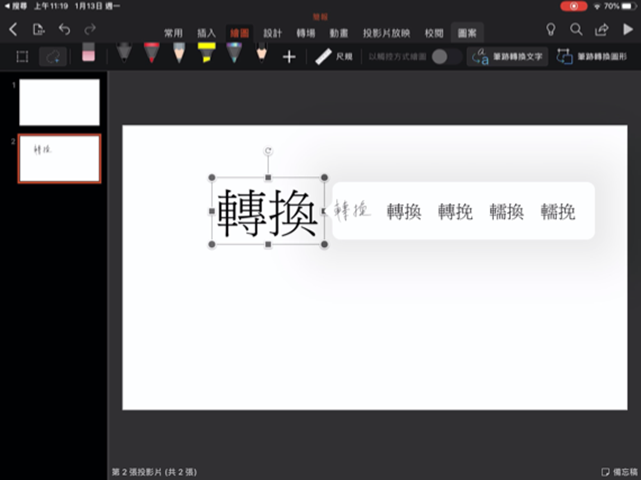This screenshot has width=641, height=480.
Task: Open the share icon
Action: point(602,31)
